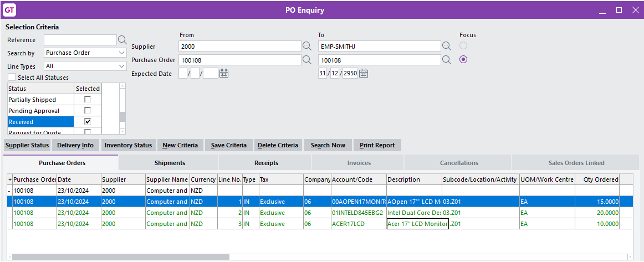644x262 pixels.
Task: Click the Search Now button
Action: [x=328, y=145]
